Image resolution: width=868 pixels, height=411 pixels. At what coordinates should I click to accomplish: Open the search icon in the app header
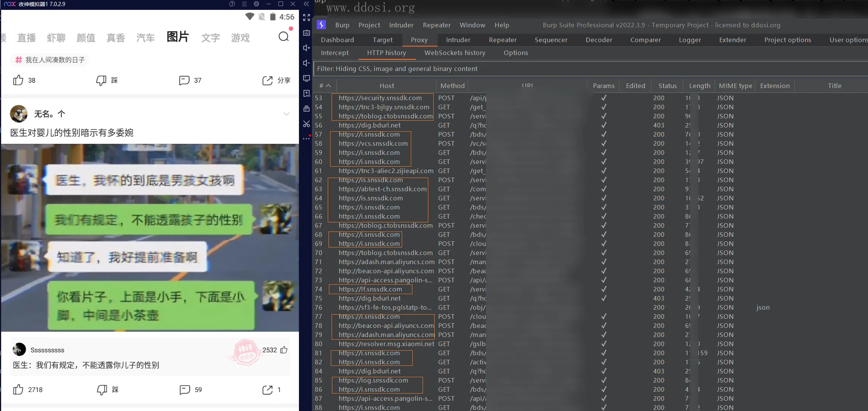tap(283, 37)
